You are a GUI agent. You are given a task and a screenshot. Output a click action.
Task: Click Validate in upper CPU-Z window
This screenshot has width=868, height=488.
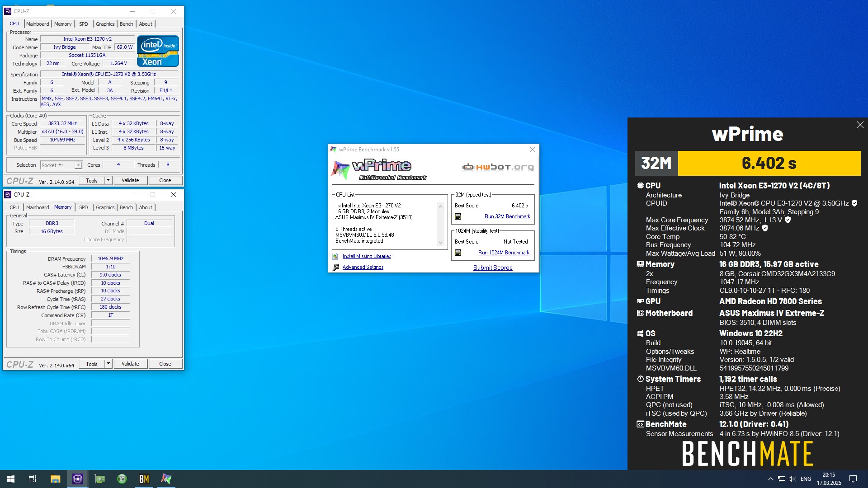point(130,180)
